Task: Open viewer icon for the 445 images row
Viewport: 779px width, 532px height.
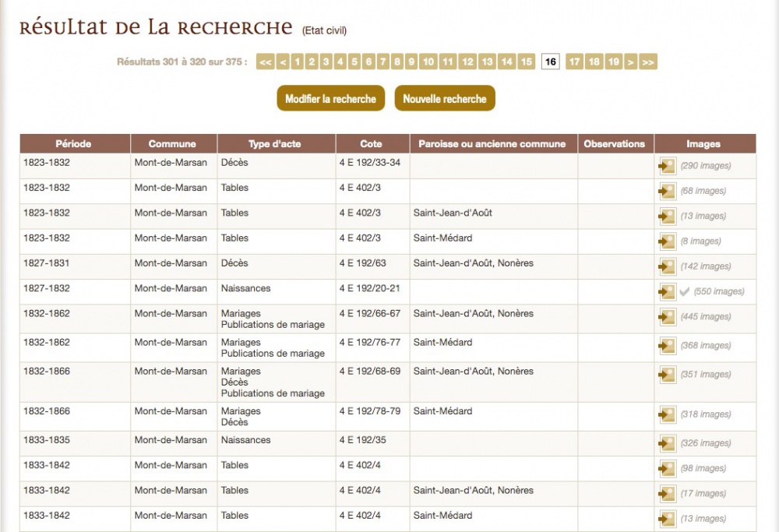Action: (667, 317)
